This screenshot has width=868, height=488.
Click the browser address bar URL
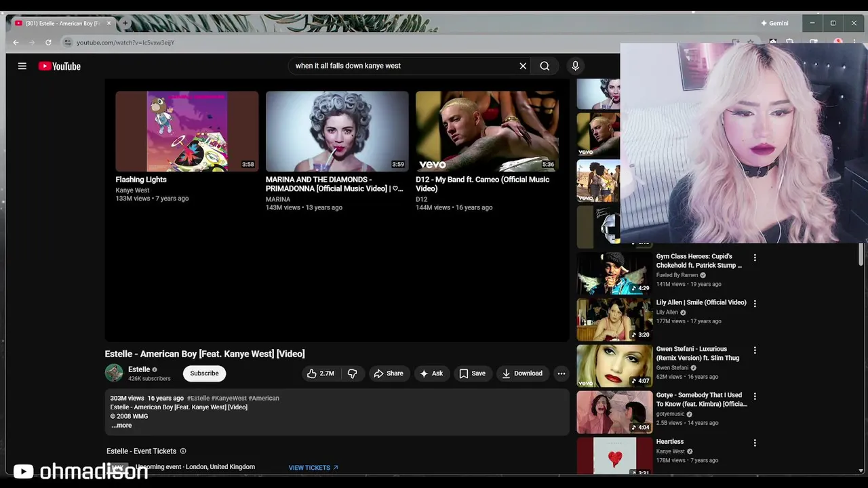point(125,42)
